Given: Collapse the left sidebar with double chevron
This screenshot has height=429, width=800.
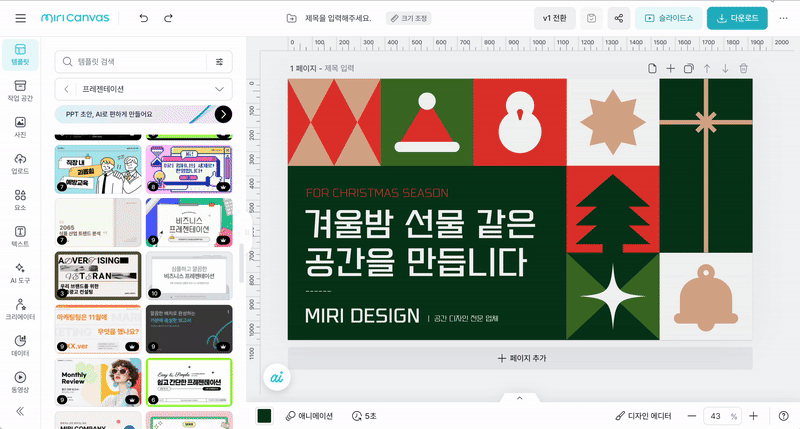Looking at the screenshot, I should point(20,410).
